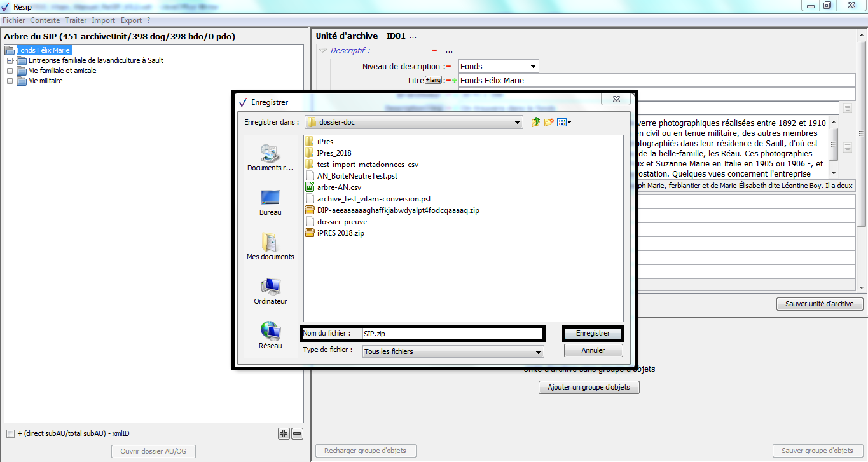
Task: Open the Enregistrer dans folder dropdown
Action: pyautogui.click(x=518, y=123)
